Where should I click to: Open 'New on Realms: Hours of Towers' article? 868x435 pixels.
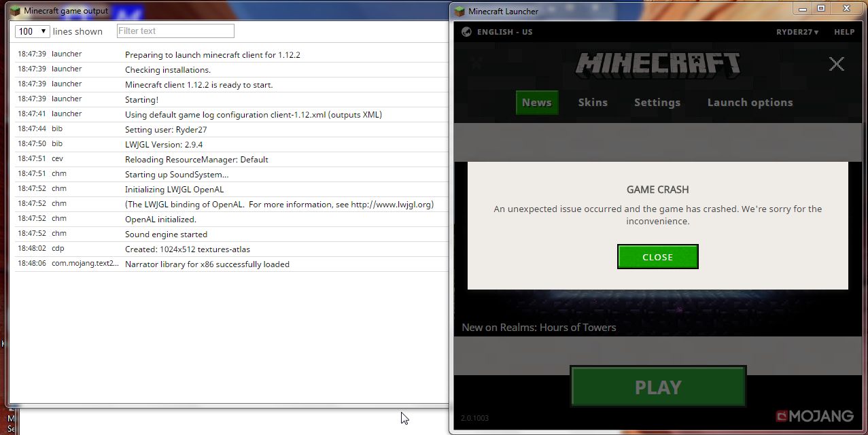point(538,328)
